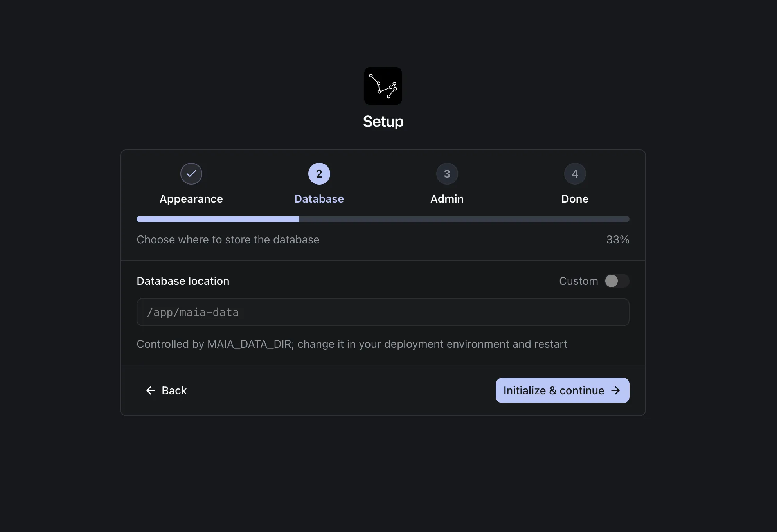
Task: Click the constellation Setup logo icon
Action: (x=383, y=86)
